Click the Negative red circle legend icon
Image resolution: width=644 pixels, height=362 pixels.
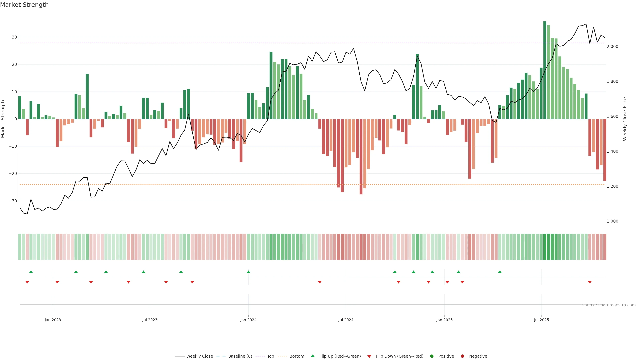point(462,356)
